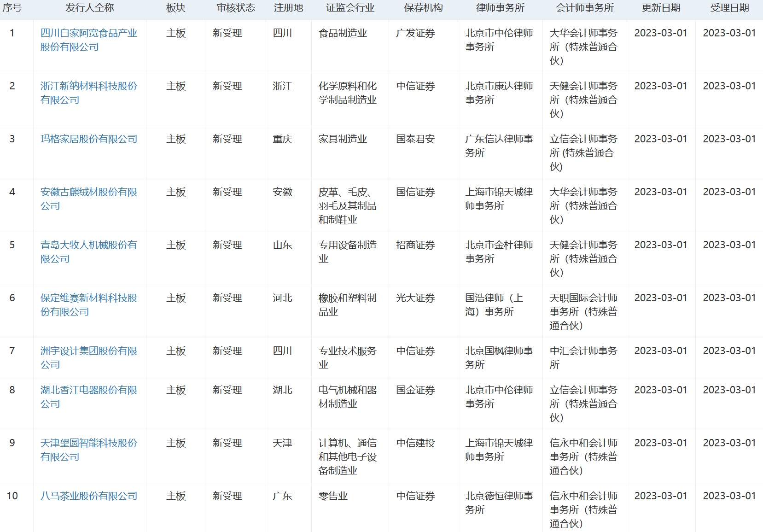This screenshot has width=763, height=532.
Task: Open 天津望圆智能科技股份有限公司 issuer link
Action: tap(89, 450)
